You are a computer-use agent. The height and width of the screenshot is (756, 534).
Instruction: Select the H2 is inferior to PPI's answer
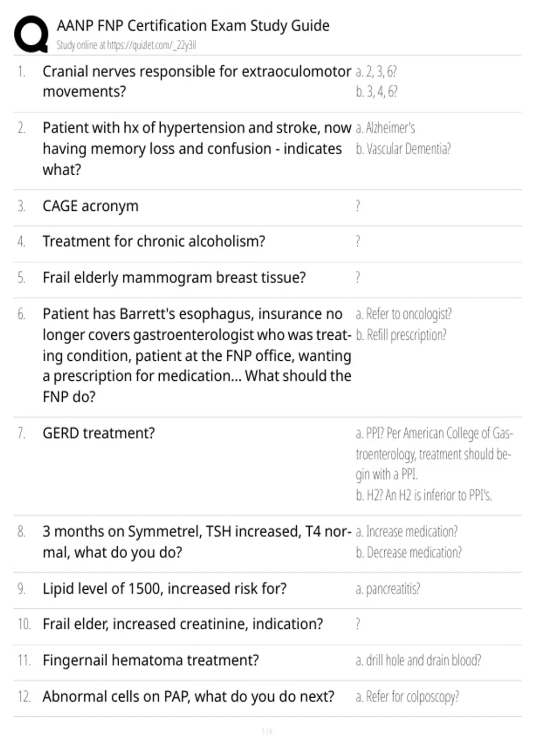pos(424,495)
